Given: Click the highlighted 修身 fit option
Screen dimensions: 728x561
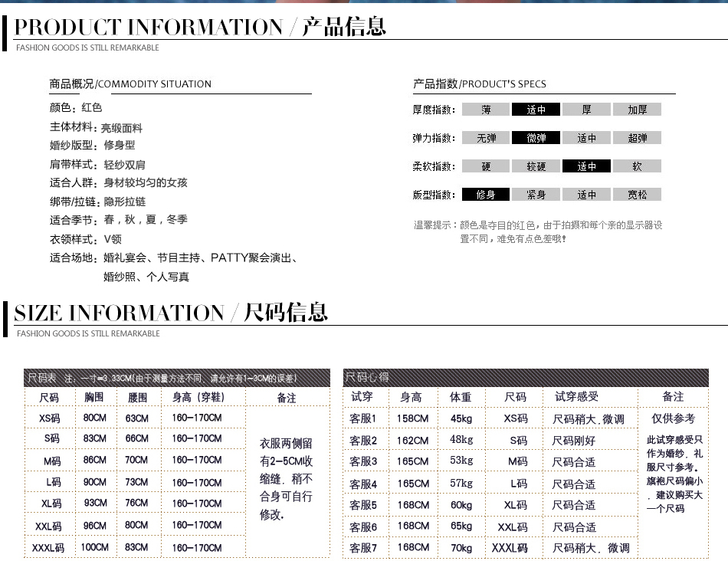Looking at the screenshot, I should [485, 195].
